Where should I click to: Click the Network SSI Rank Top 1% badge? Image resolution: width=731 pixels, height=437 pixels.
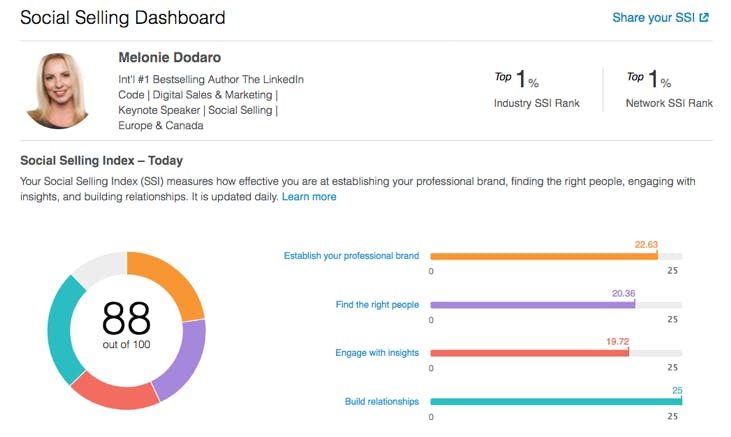click(x=669, y=90)
